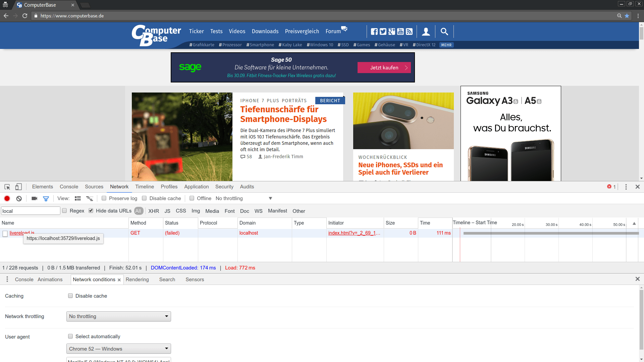This screenshot has height=362, width=644.
Task: Clear the network log
Action: [x=19, y=198]
